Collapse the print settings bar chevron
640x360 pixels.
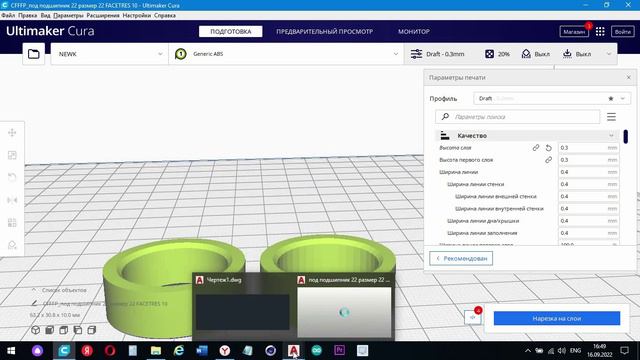click(609, 54)
